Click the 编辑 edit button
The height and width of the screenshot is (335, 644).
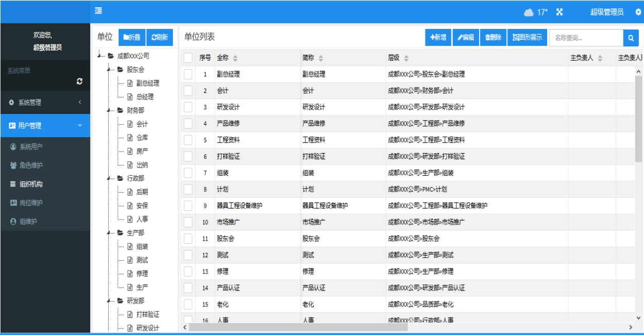coord(466,37)
